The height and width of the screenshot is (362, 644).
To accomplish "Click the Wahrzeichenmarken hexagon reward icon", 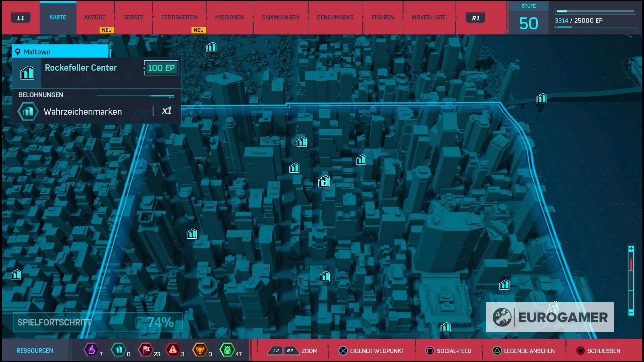I will coord(28,111).
